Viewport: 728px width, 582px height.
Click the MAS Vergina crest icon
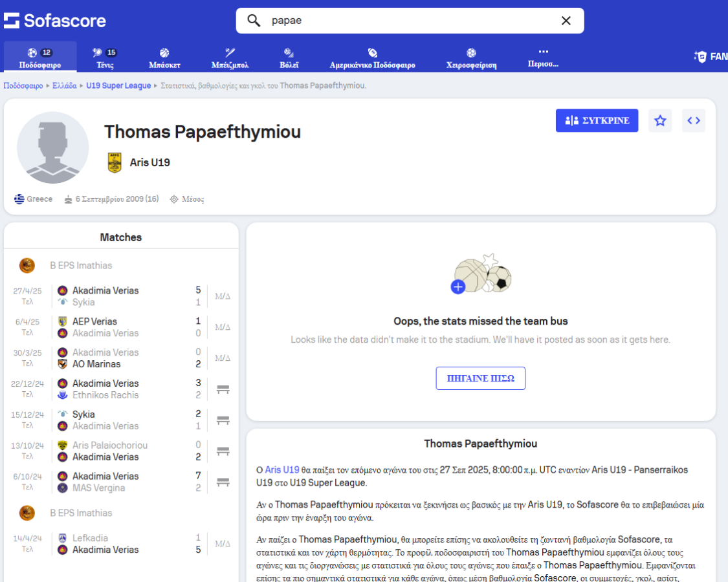pos(63,488)
